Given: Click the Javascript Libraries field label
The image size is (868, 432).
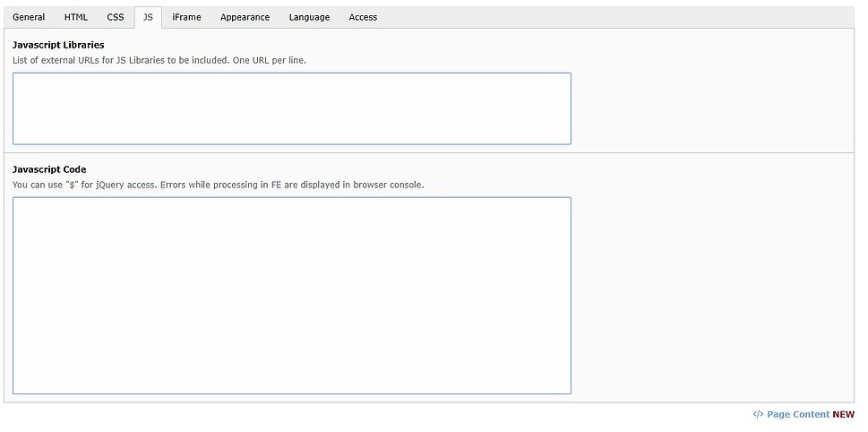Looking at the screenshot, I should [58, 45].
